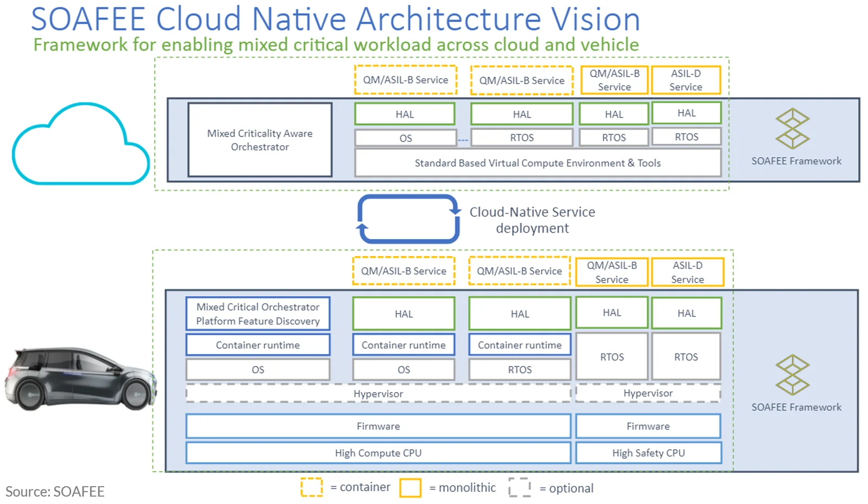Click Standard Based Virtual Compute Environment & Tools
Image resolution: width=868 pixels, height=504 pixels.
point(538,163)
